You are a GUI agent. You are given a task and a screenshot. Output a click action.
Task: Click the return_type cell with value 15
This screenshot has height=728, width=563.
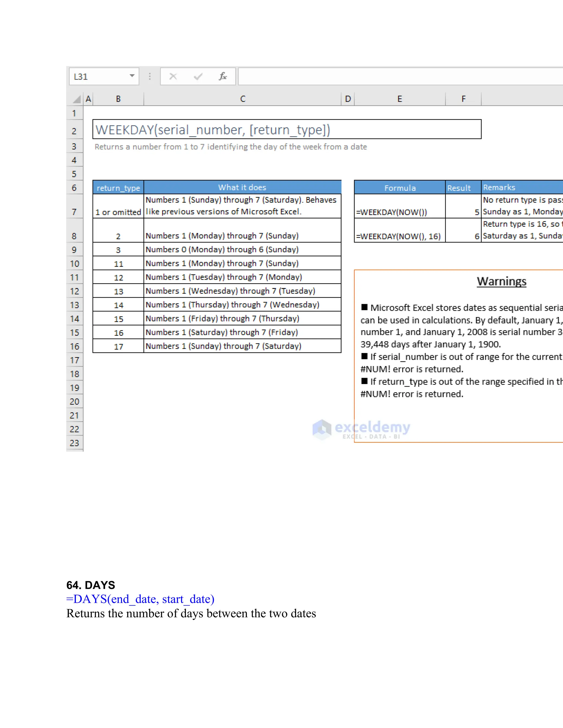(118, 319)
